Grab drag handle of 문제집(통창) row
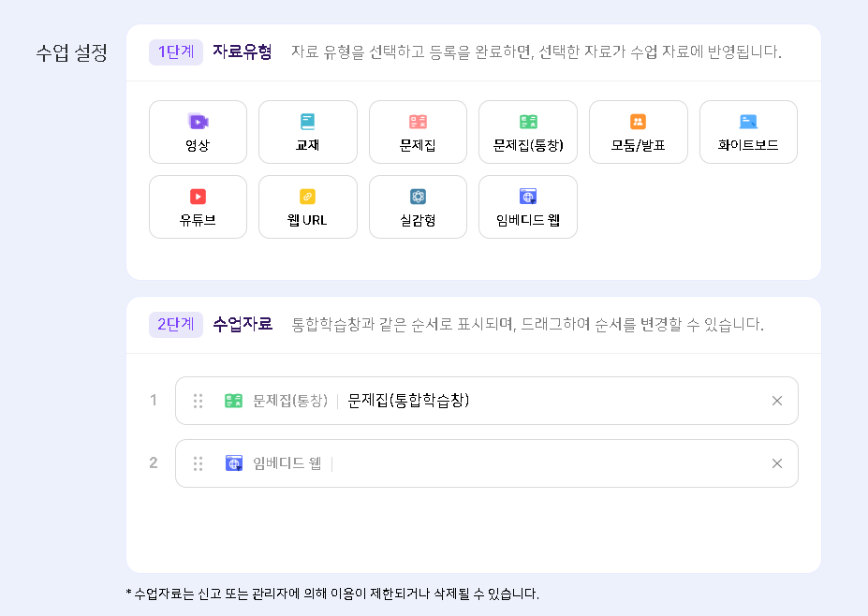Image resolution: width=868 pixels, height=616 pixels. click(198, 401)
